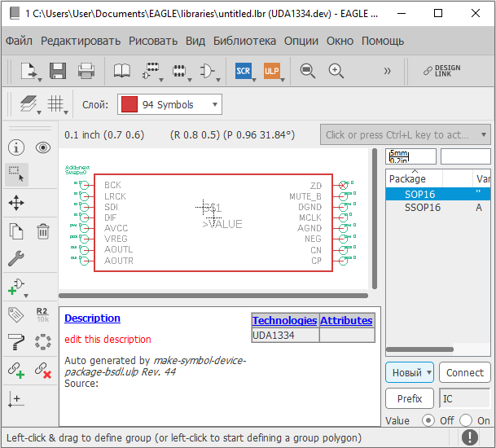Click the zoom fit magnifier icon
Viewport: 496px width, 448px height.
[308, 71]
